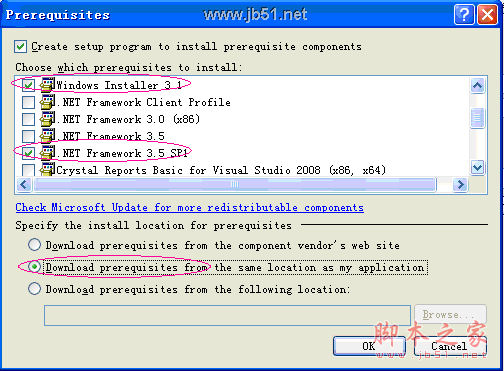This screenshot has height=371, width=504.
Task: Check the .NET Framework 3.5 checkbox
Action: pos(28,136)
